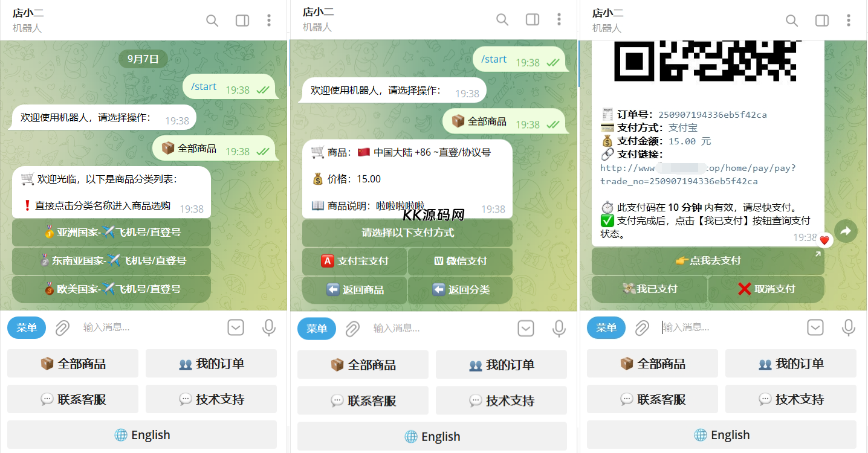Click the /start command in left chat

204,86
